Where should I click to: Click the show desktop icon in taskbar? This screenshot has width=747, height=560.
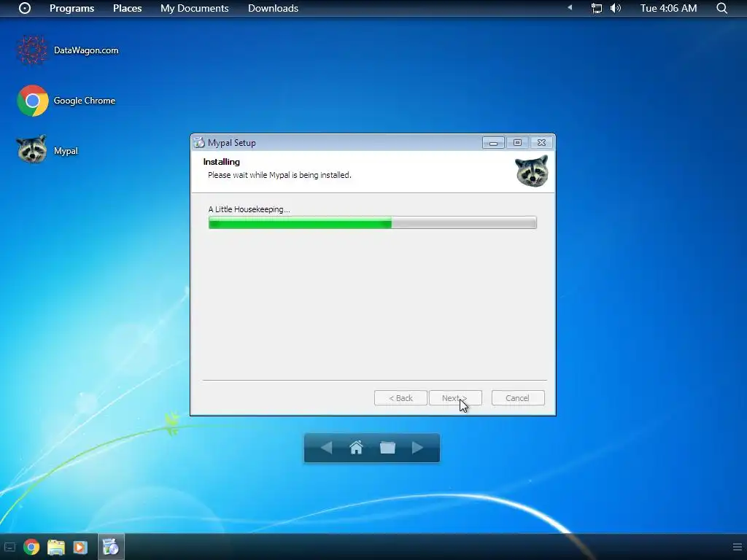[x=9, y=547]
